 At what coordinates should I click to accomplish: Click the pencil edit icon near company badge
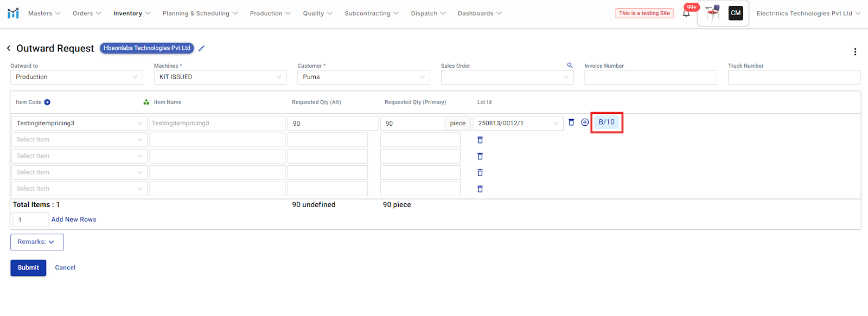point(201,48)
